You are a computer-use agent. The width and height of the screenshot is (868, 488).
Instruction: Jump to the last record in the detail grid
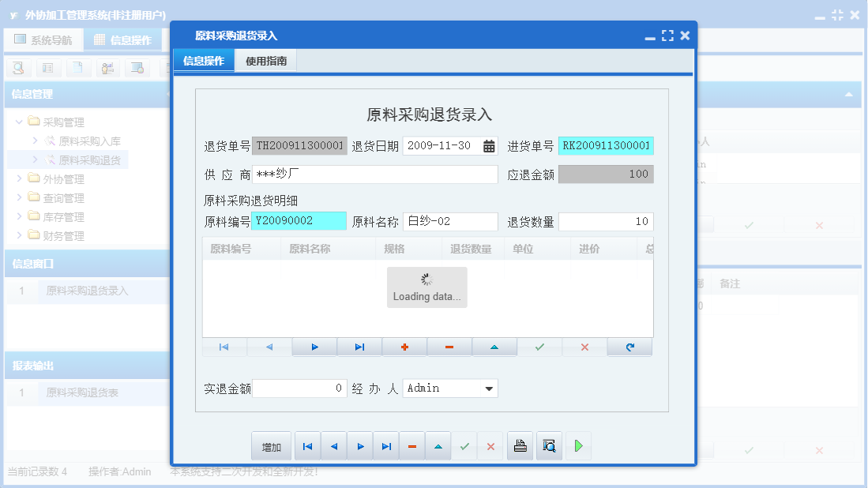coord(359,347)
